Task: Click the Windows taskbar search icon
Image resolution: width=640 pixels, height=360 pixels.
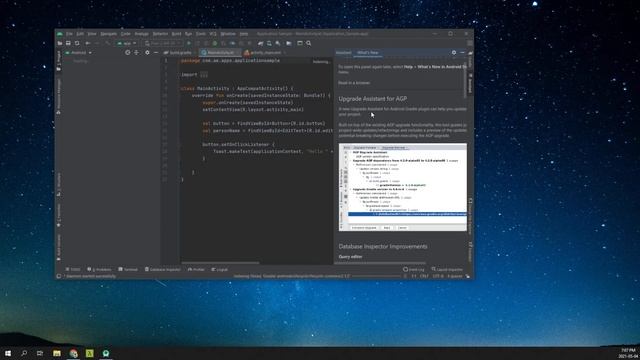Action: point(24,353)
